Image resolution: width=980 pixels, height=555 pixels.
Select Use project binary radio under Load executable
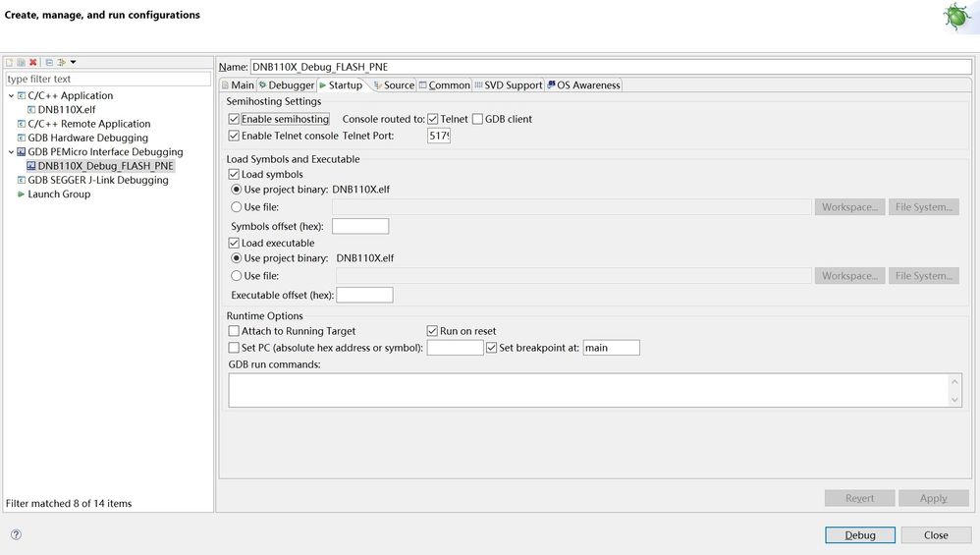237,258
